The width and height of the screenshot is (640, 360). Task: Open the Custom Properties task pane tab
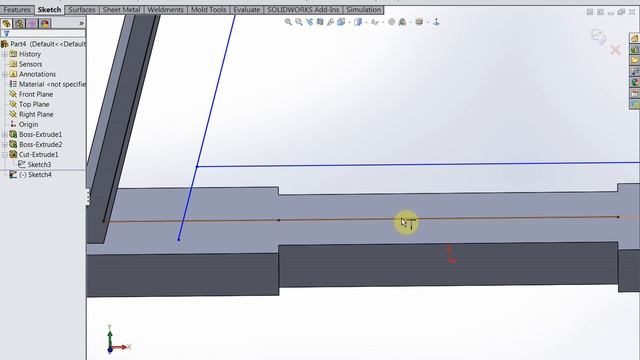pos(634,94)
